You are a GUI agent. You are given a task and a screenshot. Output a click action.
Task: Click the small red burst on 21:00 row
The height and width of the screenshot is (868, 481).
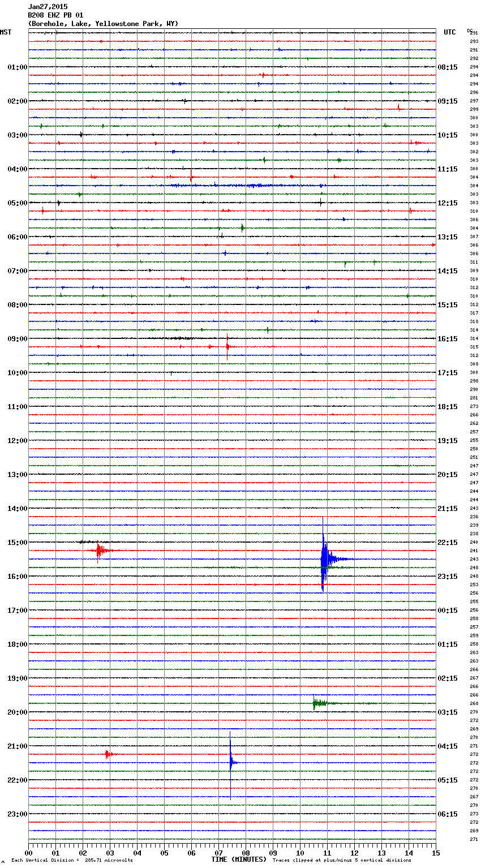coord(107,754)
